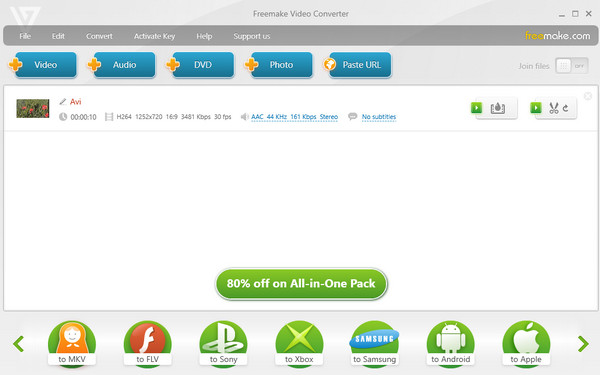
Task: Maximize the Freemake window
Action: pos(575,14)
